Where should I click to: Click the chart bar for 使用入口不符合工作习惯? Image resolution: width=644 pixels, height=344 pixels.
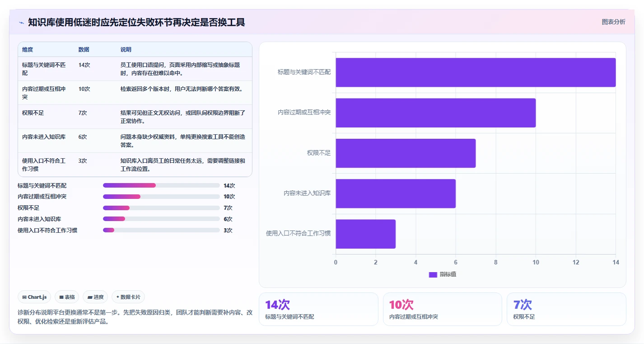[365, 234]
